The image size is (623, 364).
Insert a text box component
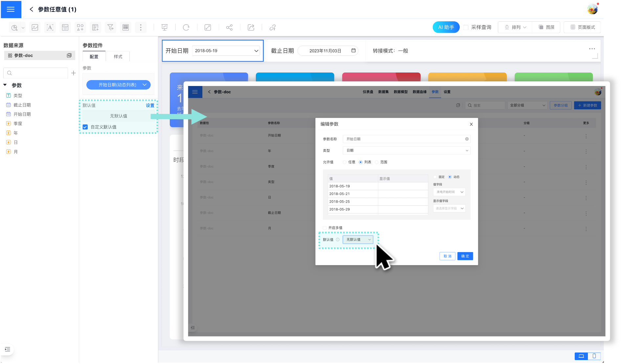[50, 28]
